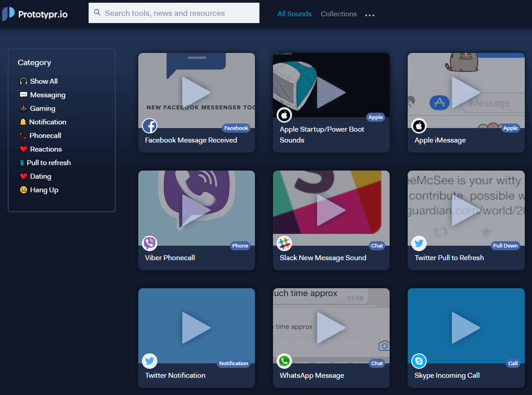Play the Twitter Notification sound
This screenshot has width=532, height=395.
pos(197,328)
